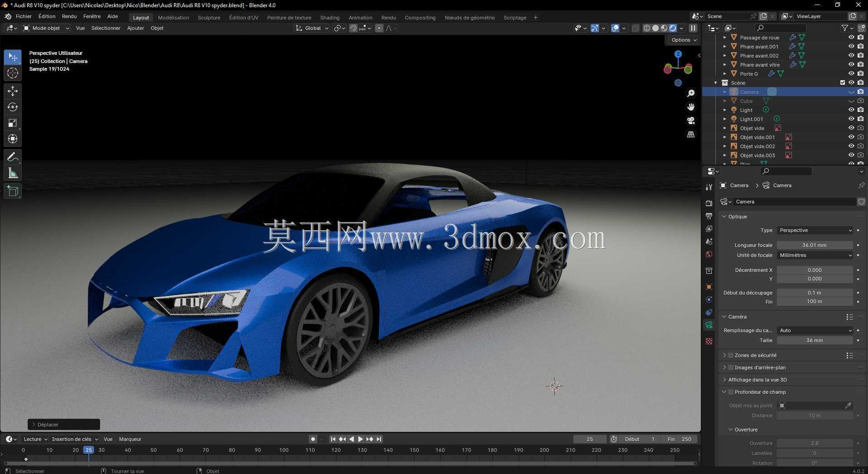The height and width of the screenshot is (474, 868).
Task: Toggle X-ray display in viewport header
Action: [636, 28]
